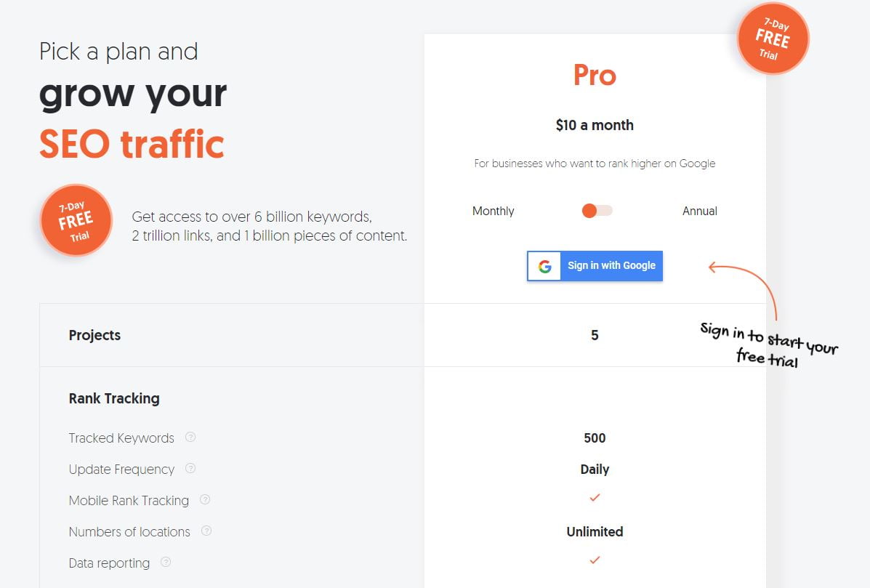Click the Data reporting checkmark
Viewport: 870px width, 588px height.
595,560
